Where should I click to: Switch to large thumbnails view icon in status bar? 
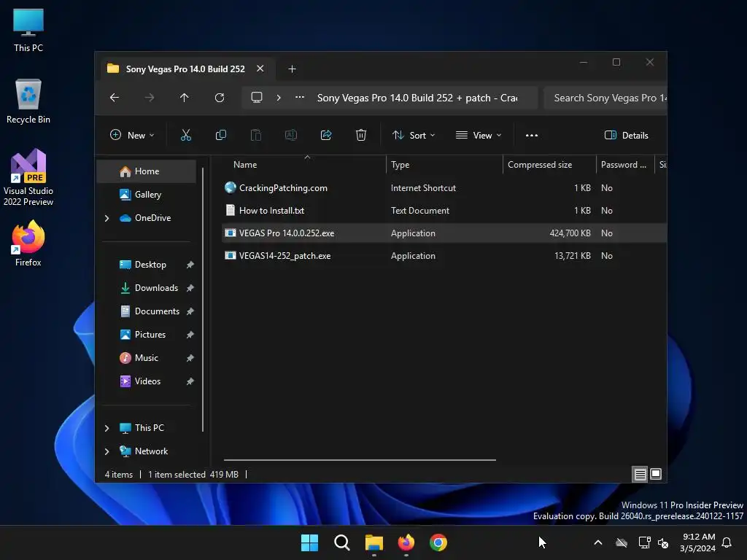656,474
